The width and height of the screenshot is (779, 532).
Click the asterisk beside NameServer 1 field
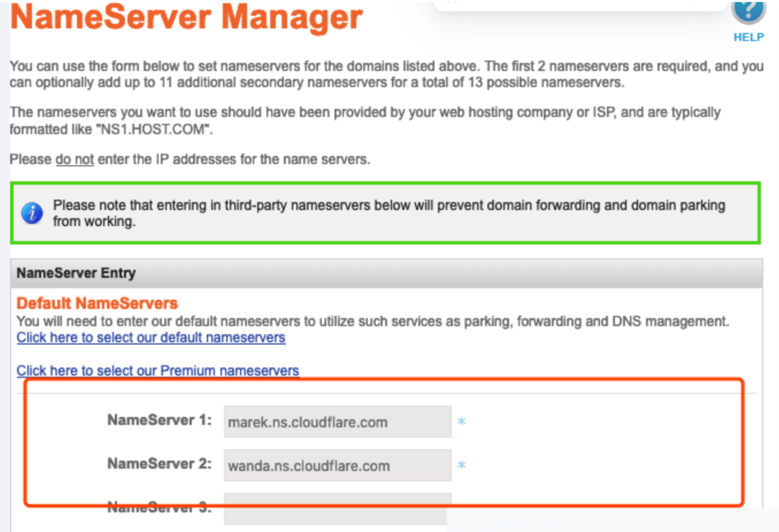(462, 422)
